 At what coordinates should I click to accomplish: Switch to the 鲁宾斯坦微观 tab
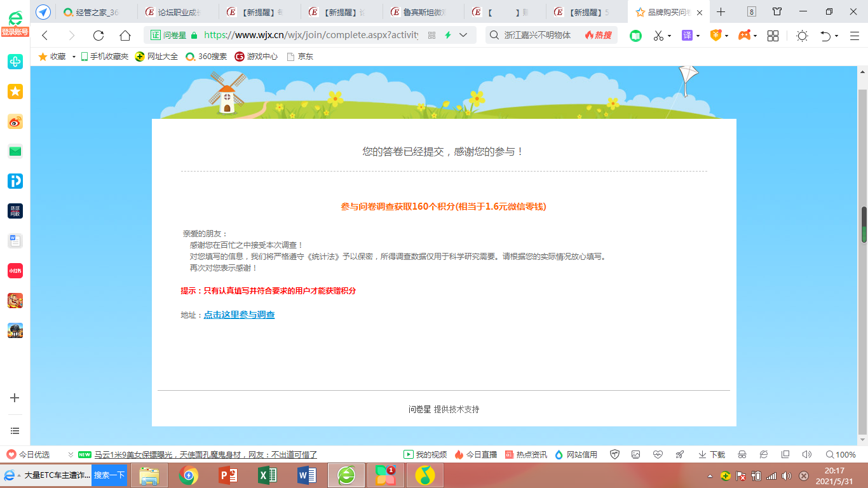pos(423,12)
